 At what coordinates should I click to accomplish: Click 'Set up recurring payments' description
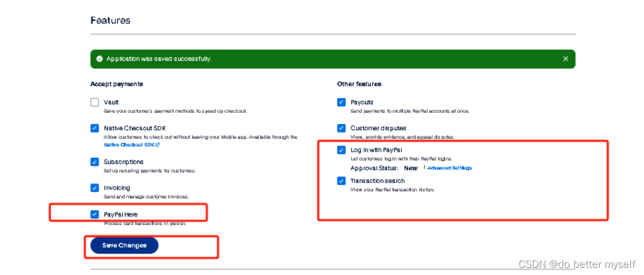[150, 170]
